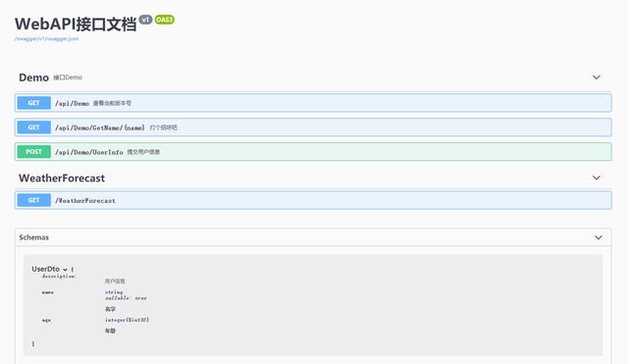
Task: Click the description label in UserDto
Action: [59, 277]
